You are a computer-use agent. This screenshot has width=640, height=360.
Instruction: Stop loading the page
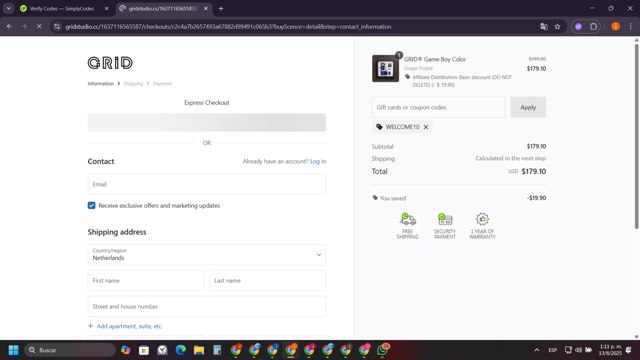tap(39, 27)
